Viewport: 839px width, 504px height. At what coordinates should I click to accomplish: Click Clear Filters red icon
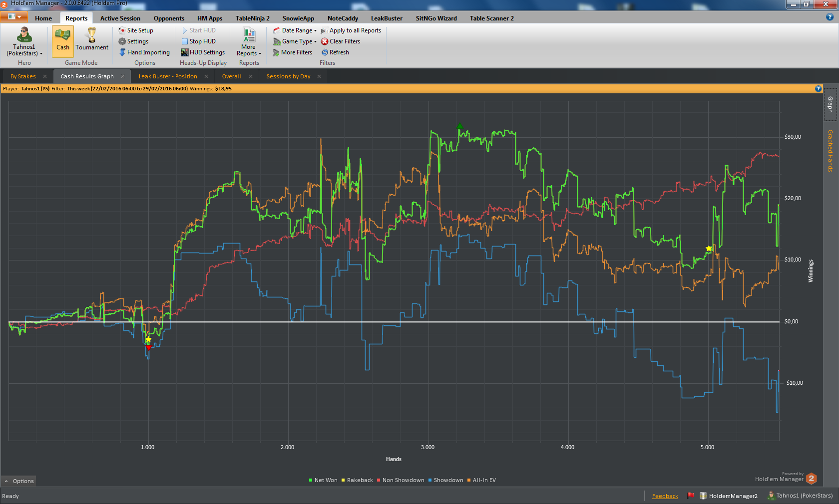325,41
